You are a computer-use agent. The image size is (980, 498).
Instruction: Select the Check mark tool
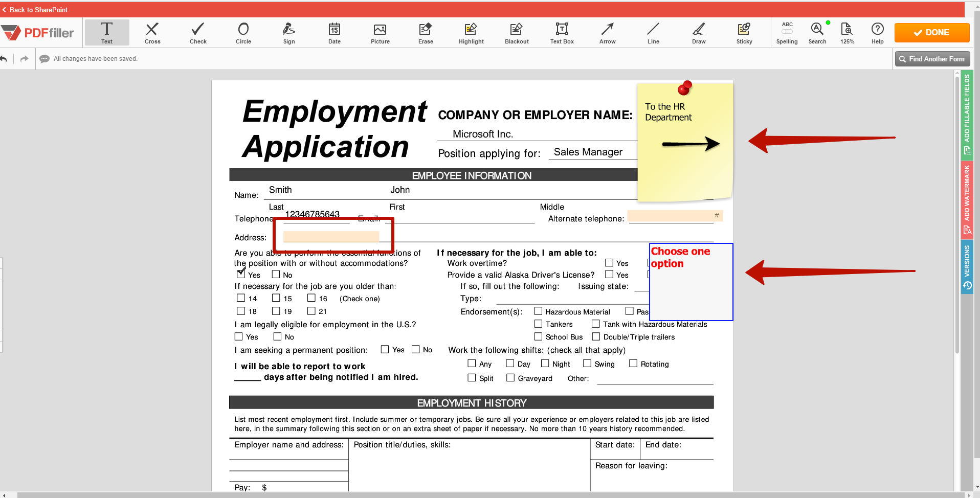(198, 33)
